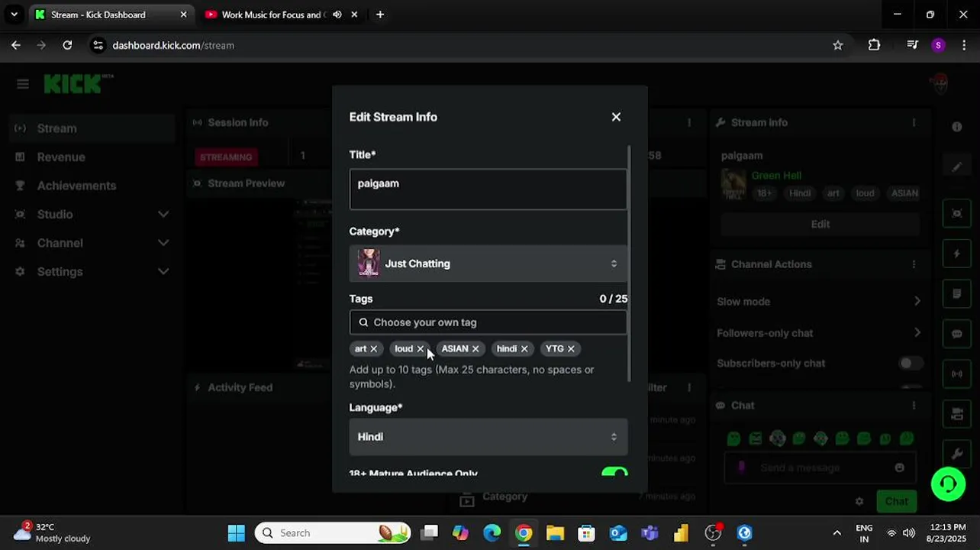Remove the ASIAN tag
The height and width of the screenshot is (550, 980).
[x=475, y=348]
